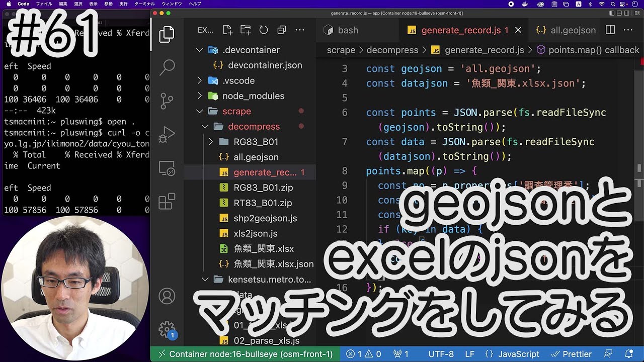644x362 pixels.
Task: Open shp2geojson.js in the file tree
Action: [x=265, y=218]
